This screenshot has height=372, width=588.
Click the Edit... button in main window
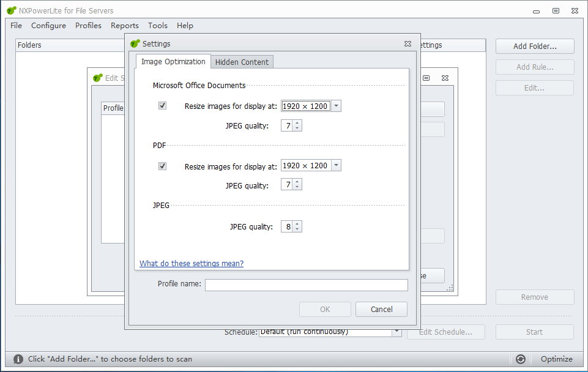pyautogui.click(x=535, y=87)
